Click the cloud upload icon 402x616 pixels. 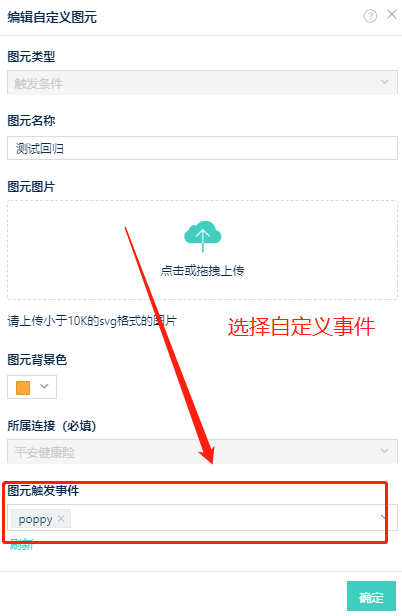tap(203, 236)
